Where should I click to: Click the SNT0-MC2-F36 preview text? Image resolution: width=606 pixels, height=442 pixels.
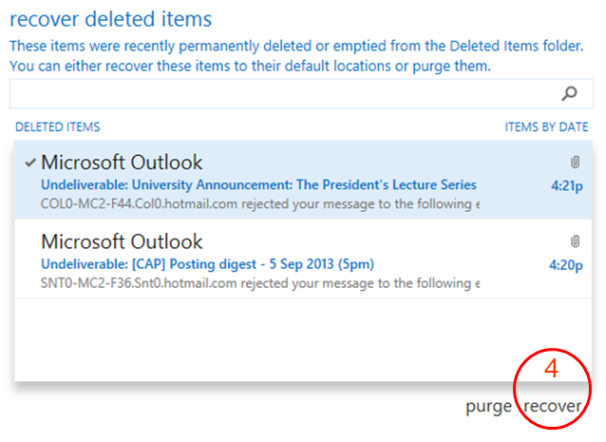[260, 283]
